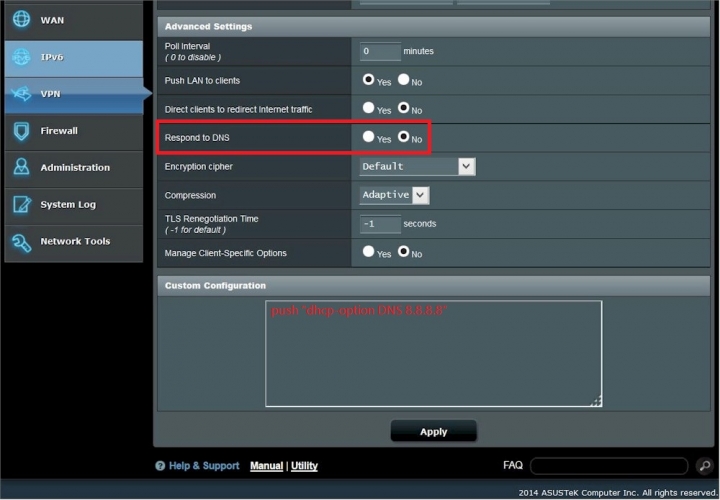This screenshot has height=500, width=720.
Task: Click the Direct clients to redirect label
Action: [238, 109]
